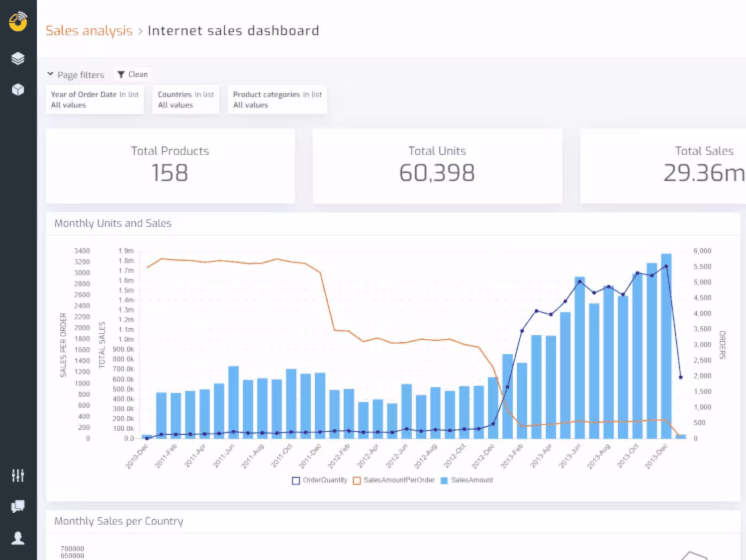This screenshot has height=560, width=746.
Task: Open the Countries filter dropdown
Action: tap(186, 99)
